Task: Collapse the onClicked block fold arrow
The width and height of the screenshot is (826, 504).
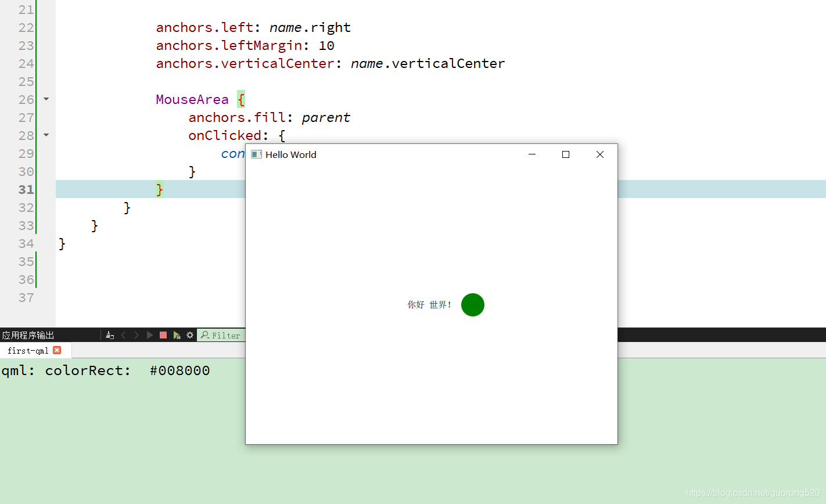Action: point(46,135)
